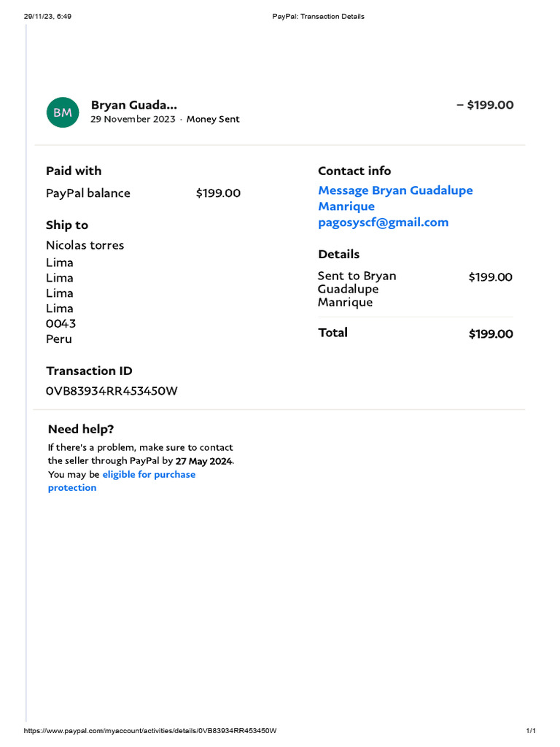Click the Contact info heading
The width and height of the screenshot is (560, 747).
[x=354, y=171]
